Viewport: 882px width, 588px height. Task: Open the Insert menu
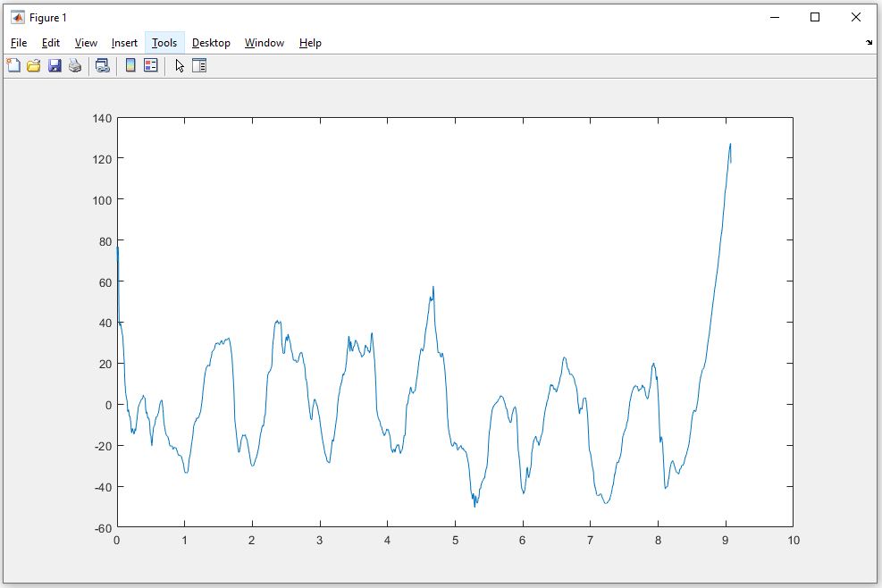(124, 43)
